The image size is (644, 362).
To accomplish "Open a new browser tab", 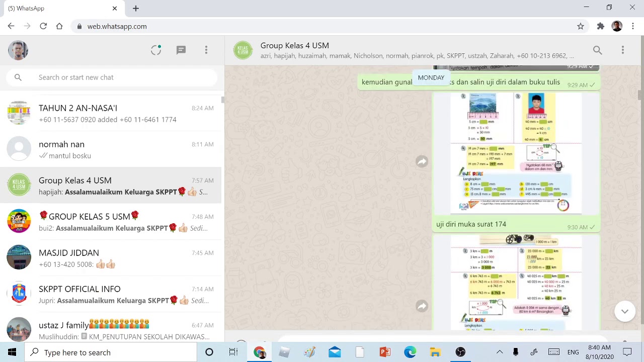I will coord(136,8).
